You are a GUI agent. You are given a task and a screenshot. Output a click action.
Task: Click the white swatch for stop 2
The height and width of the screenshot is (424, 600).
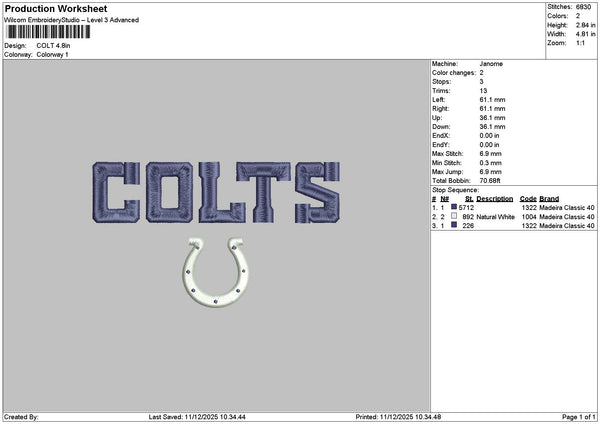tap(454, 216)
